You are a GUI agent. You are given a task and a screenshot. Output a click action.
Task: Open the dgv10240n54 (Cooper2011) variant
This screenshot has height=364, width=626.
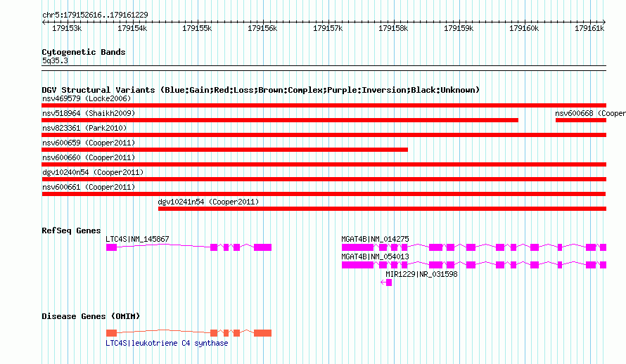(x=93, y=172)
